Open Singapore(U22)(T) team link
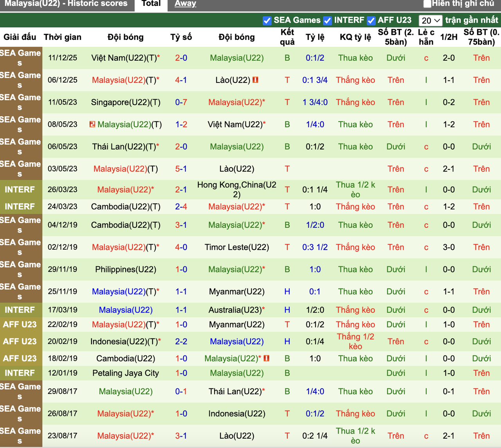This screenshot has width=501, height=448. click(126, 102)
